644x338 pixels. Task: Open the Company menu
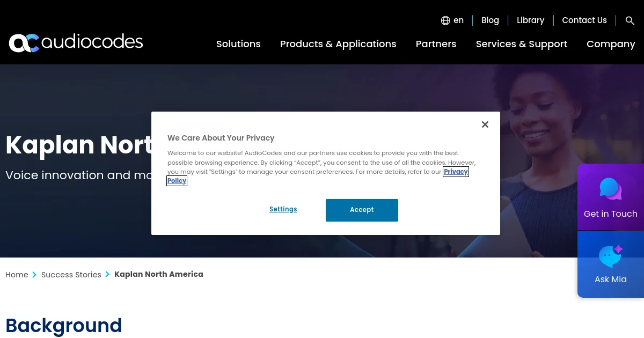[611, 44]
